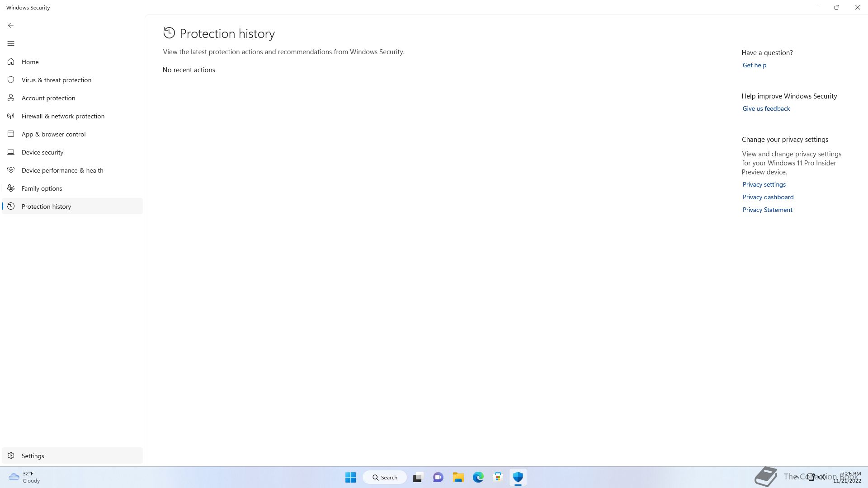
Task: Click the back arrow icon
Action: click(x=11, y=25)
